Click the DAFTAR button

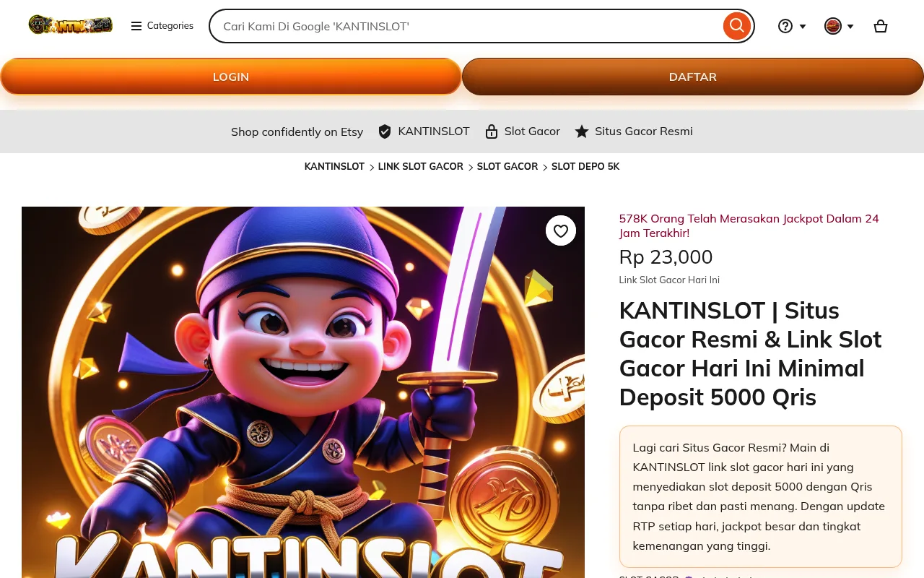(x=693, y=77)
